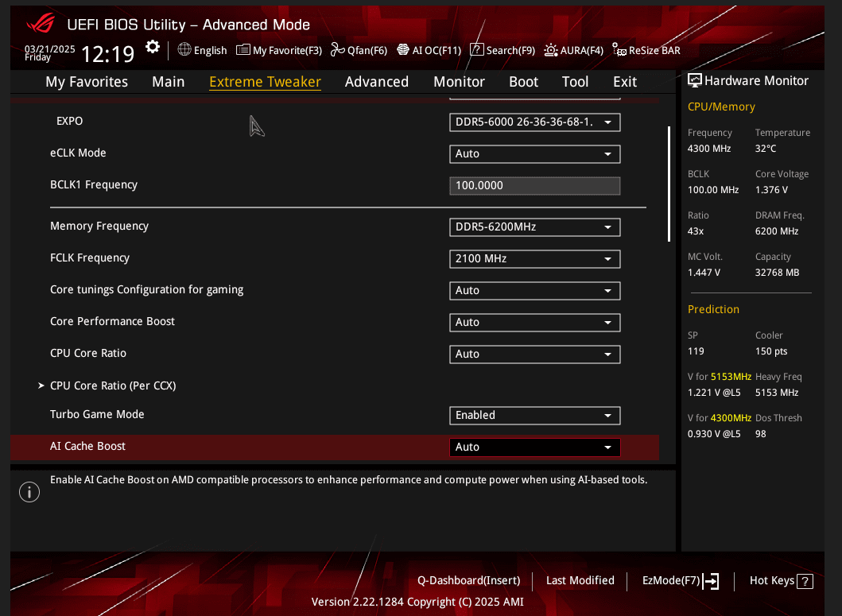The width and height of the screenshot is (842, 616).
Task: Show Hot Keys help
Action: [x=782, y=581]
